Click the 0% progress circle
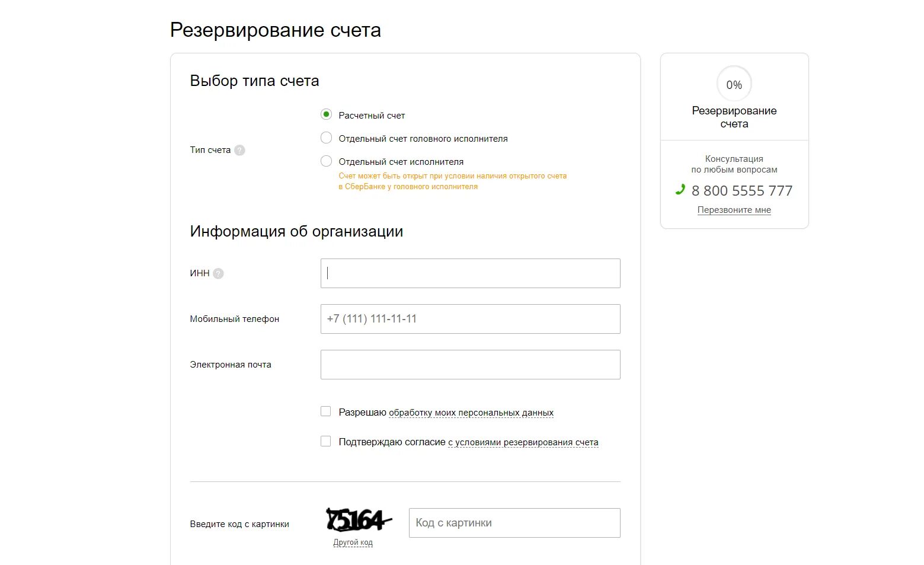The height and width of the screenshot is (565, 924). 734,84
